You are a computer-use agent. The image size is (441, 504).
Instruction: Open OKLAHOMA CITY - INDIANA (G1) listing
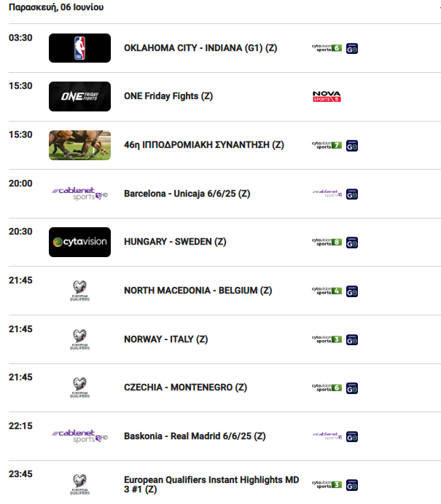coord(200,48)
